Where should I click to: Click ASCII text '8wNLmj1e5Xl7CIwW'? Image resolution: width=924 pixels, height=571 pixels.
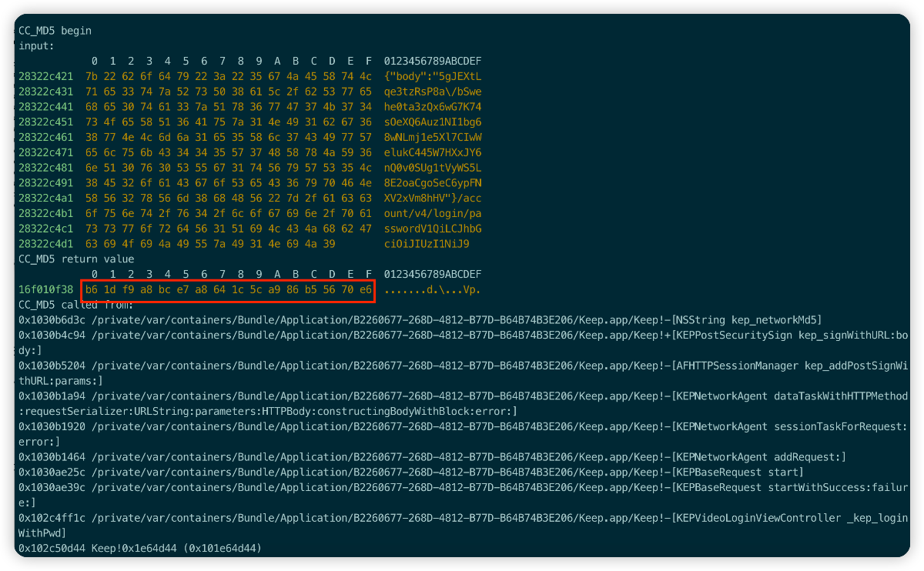pyautogui.click(x=433, y=138)
